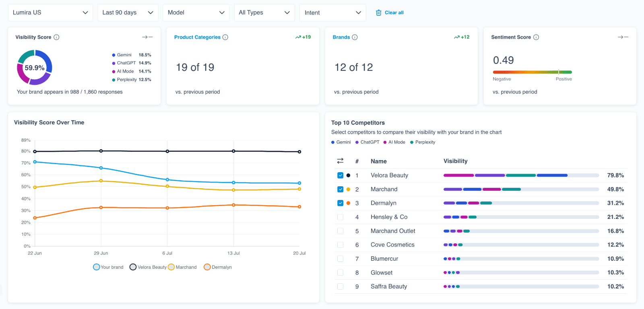
Task: Sort by the Name column header
Action: pos(379,161)
